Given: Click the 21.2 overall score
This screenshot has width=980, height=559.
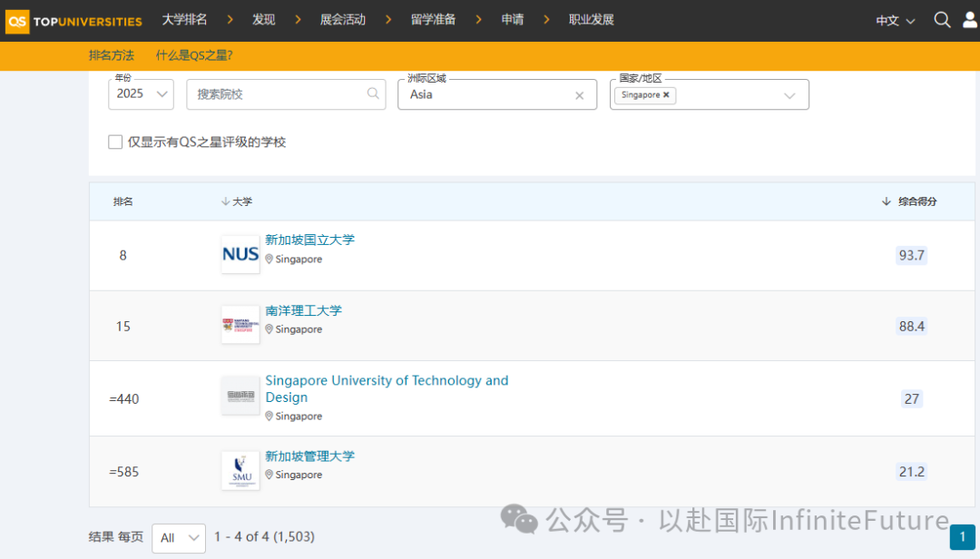Looking at the screenshot, I should pyautogui.click(x=911, y=472).
